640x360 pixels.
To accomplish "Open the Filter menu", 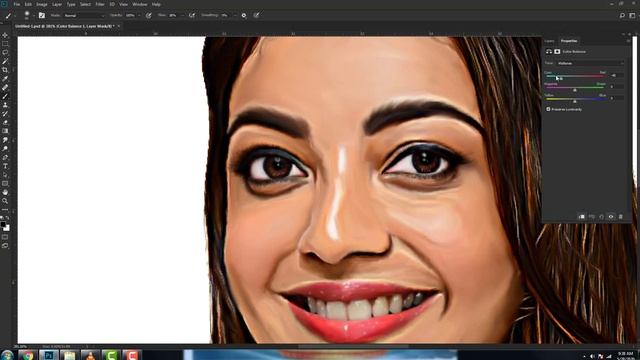I will tap(100, 4).
